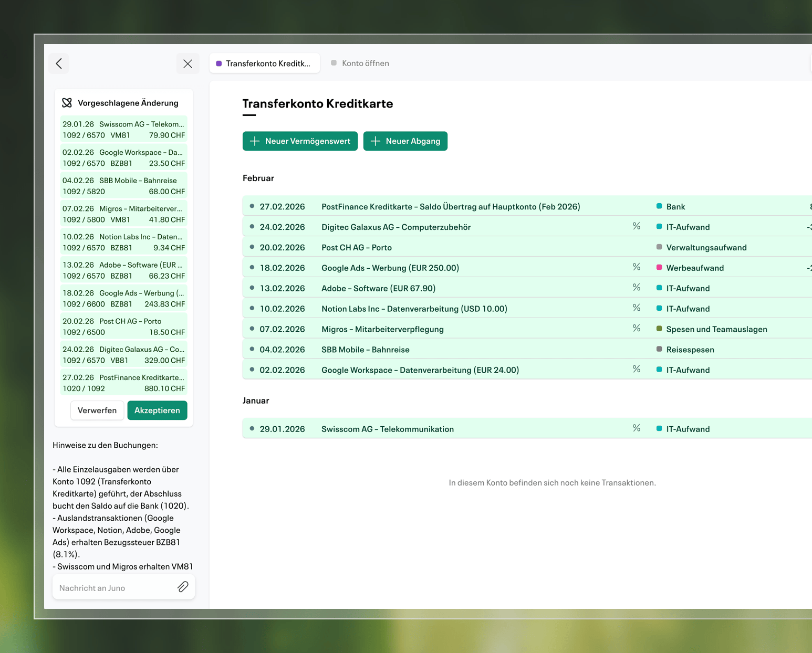Viewport: 812px width, 653px height.
Task: Select proposed PostFinance 880.10 CHF entry
Action: tap(124, 383)
